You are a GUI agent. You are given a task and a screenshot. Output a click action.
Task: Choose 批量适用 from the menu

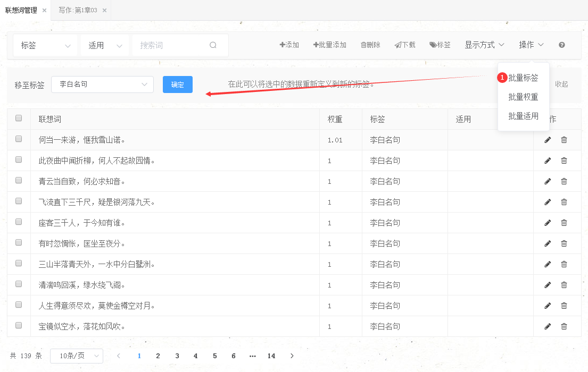pyautogui.click(x=523, y=116)
